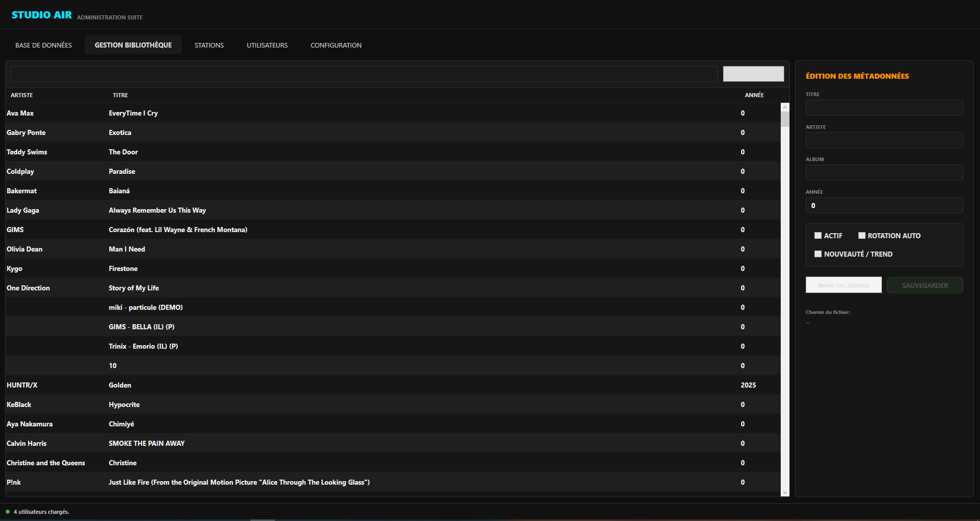980x521 pixels.
Task: Click the Sauvegarder button
Action: click(924, 285)
